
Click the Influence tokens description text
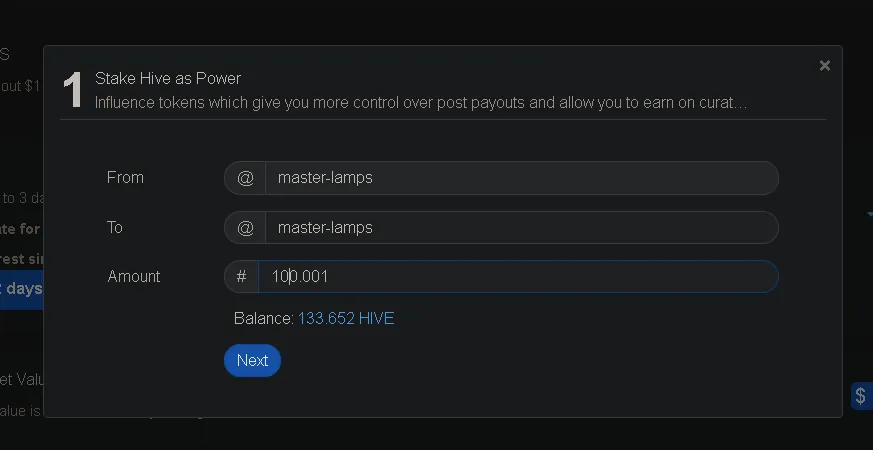pyautogui.click(x=420, y=102)
